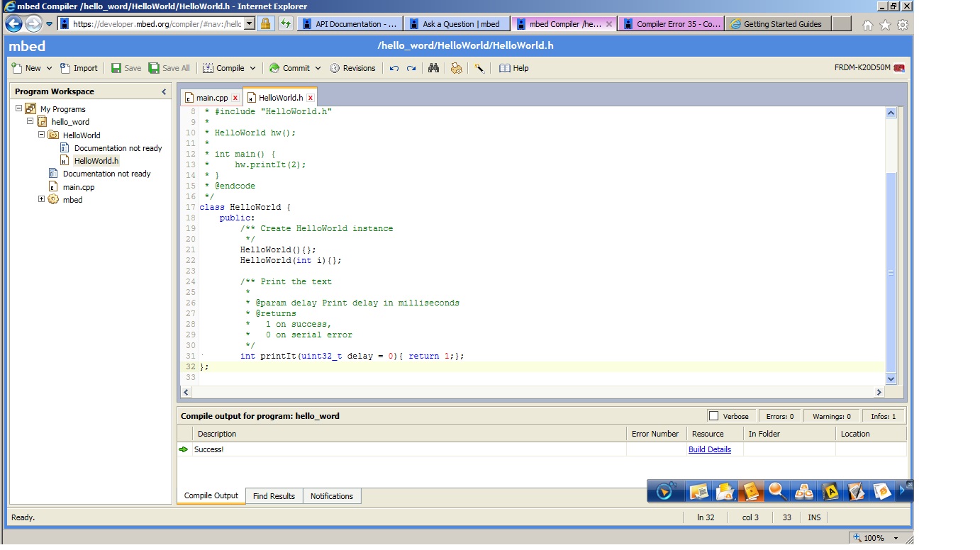Switch to the main.cpp editor tab
The image size is (980, 550).
(x=211, y=98)
